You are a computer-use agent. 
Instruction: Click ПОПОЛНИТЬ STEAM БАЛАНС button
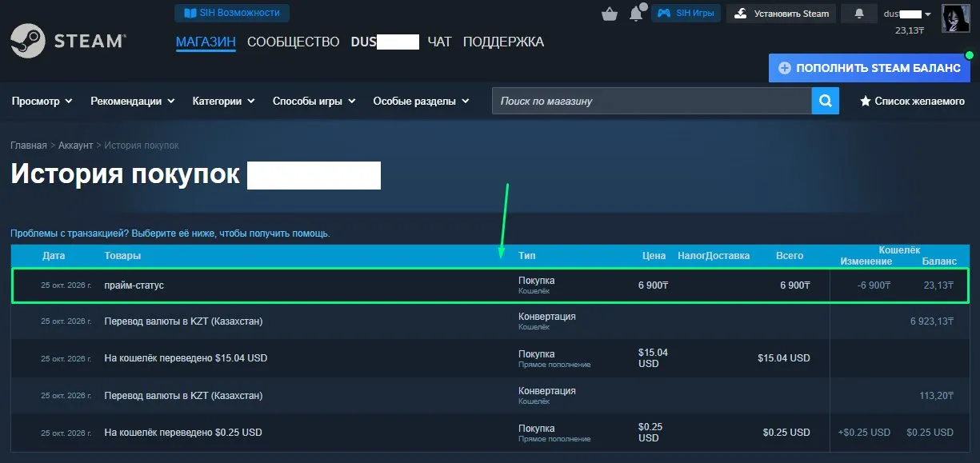coord(869,68)
